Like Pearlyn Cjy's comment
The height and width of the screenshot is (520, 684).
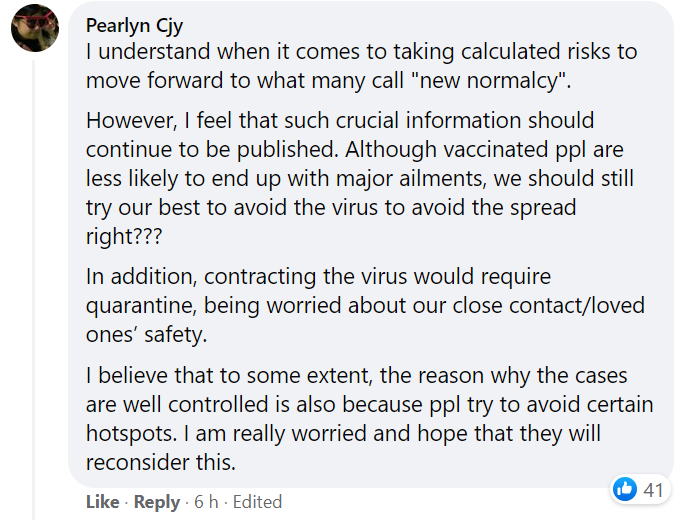(103, 502)
